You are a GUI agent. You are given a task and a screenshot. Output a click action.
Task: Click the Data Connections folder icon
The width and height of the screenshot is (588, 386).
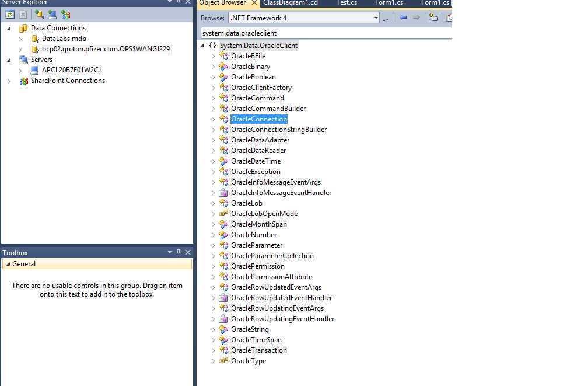pyautogui.click(x=23, y=28)
